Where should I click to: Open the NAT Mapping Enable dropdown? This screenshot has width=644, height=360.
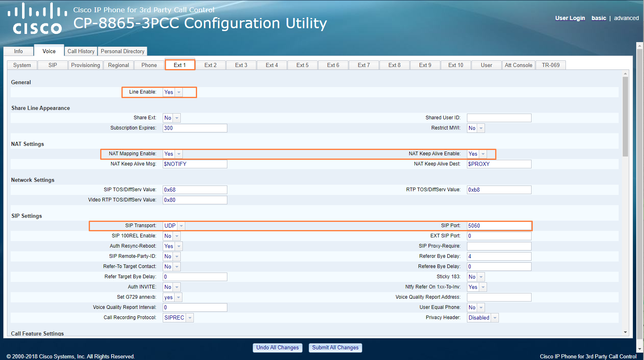(x=173, y=154)
